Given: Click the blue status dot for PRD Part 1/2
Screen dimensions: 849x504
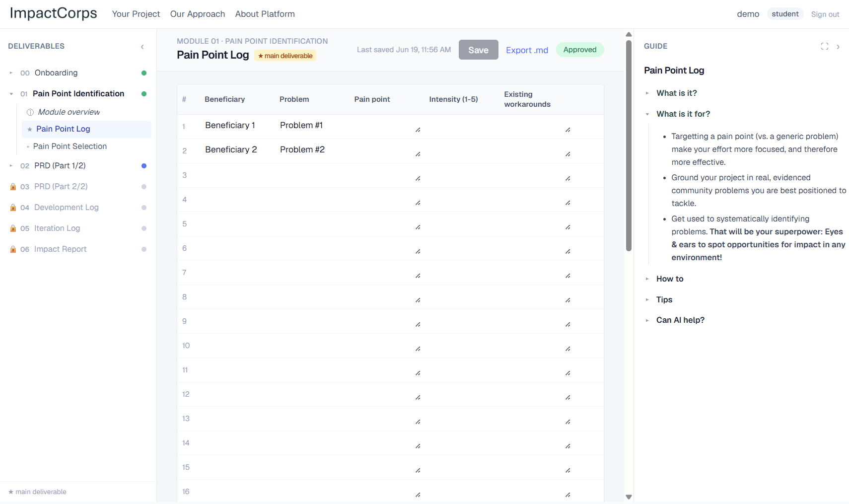Looking at the screenshot, I should coord(144,166).
